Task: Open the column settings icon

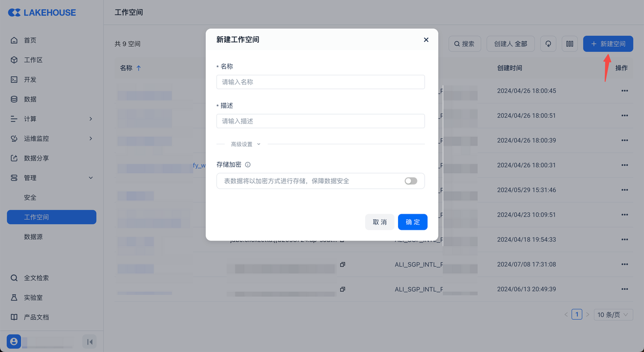Action: tap(570, 44)
